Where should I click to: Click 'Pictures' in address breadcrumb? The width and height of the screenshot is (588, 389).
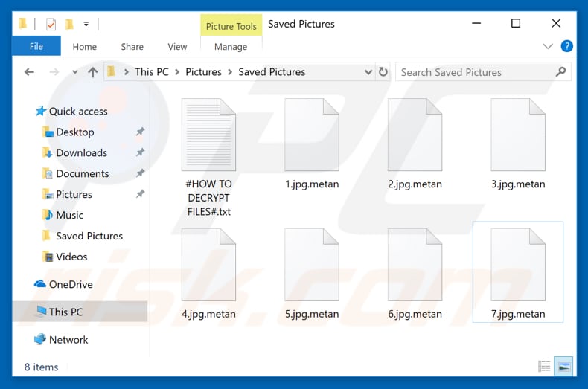203,72
